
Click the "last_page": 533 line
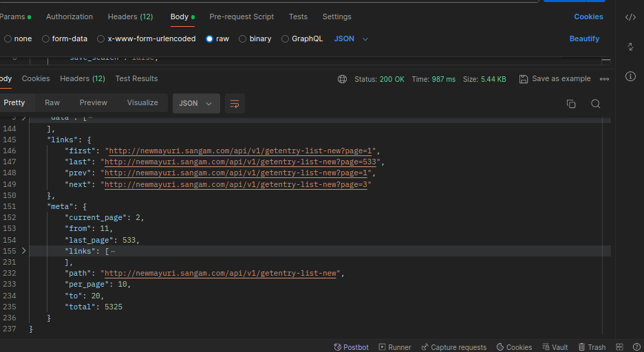pyautogui.click(x=103, y=241)
